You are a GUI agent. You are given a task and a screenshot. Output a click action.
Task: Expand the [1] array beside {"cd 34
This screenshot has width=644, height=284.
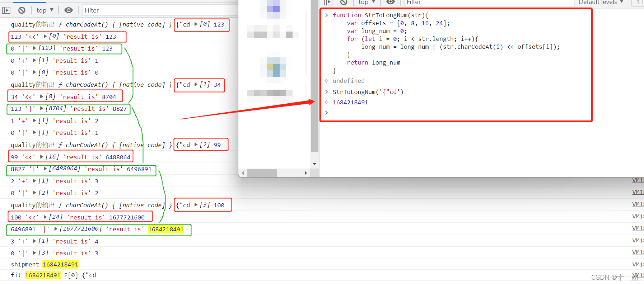pyautogui.click(x=196, y=85)
